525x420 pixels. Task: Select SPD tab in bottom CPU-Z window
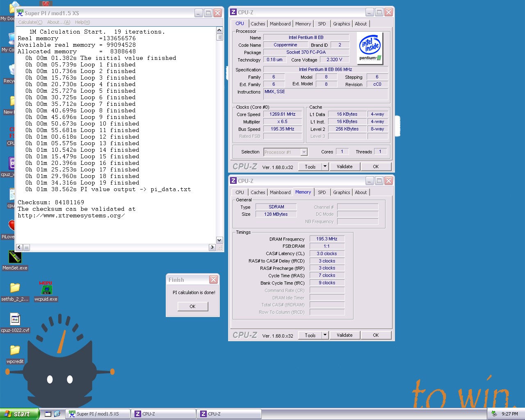322,192
